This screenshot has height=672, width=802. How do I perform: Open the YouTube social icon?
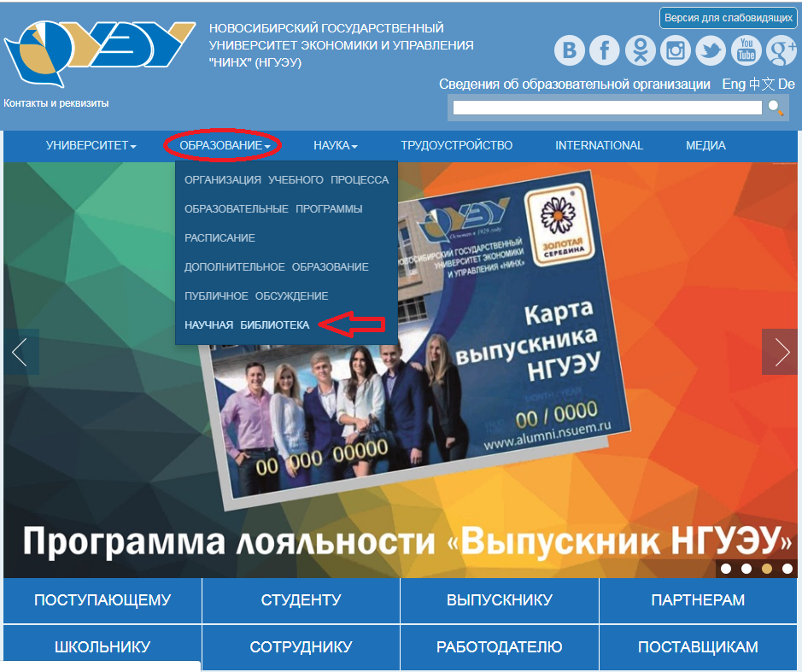[x=746, y=50]
